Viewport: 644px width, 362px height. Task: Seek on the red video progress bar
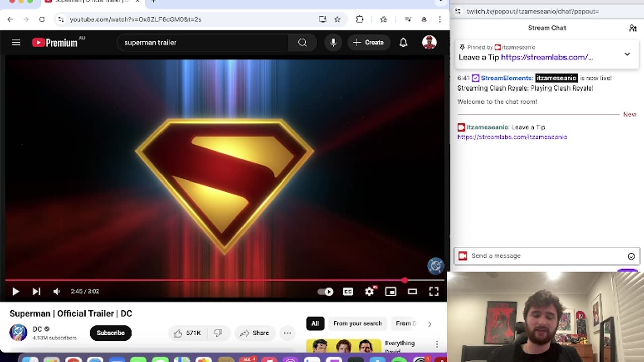tap(225, 280)
